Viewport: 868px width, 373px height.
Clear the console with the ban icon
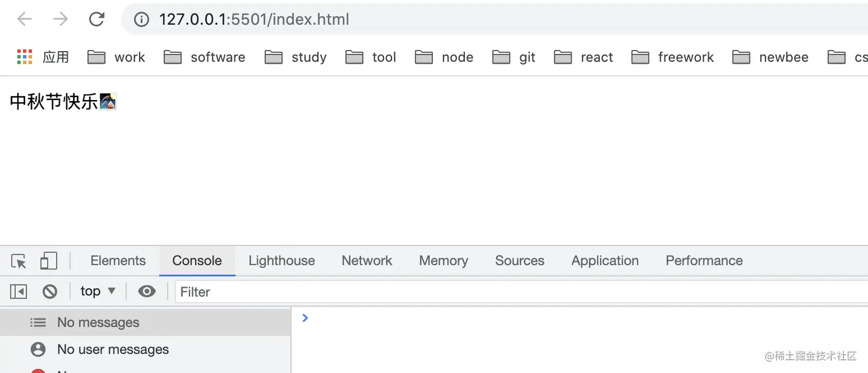click(50, 292)
